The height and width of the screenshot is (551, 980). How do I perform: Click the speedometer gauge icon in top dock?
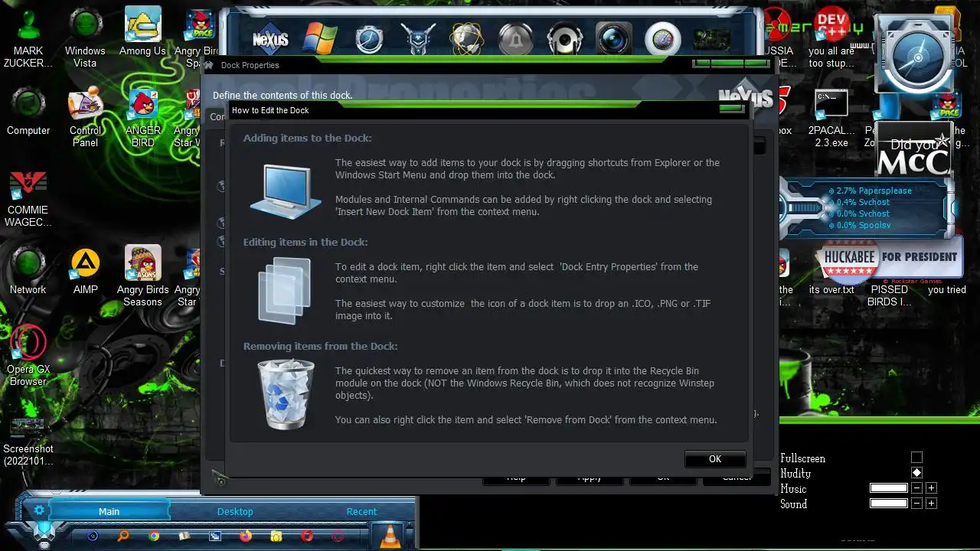[663, 39]
